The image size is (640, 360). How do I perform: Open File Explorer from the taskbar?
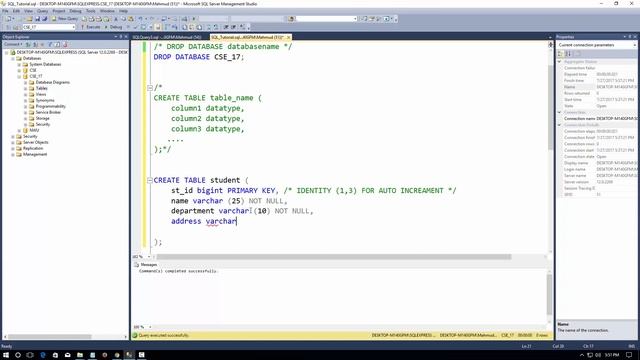[80, 355]
